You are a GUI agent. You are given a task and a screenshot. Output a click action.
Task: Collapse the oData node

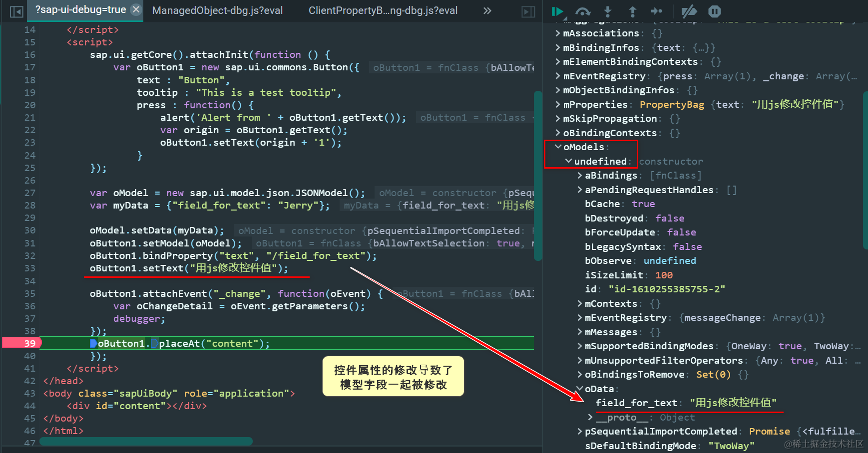pyautogui.click(x=579, y=389)
